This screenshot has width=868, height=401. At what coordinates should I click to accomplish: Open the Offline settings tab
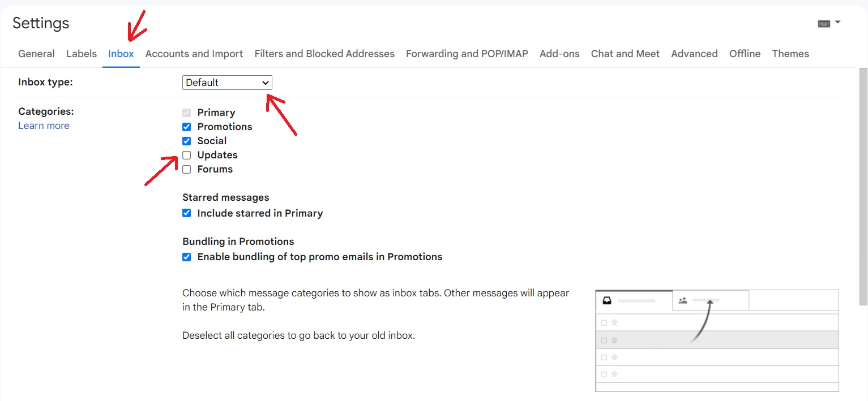745,54
